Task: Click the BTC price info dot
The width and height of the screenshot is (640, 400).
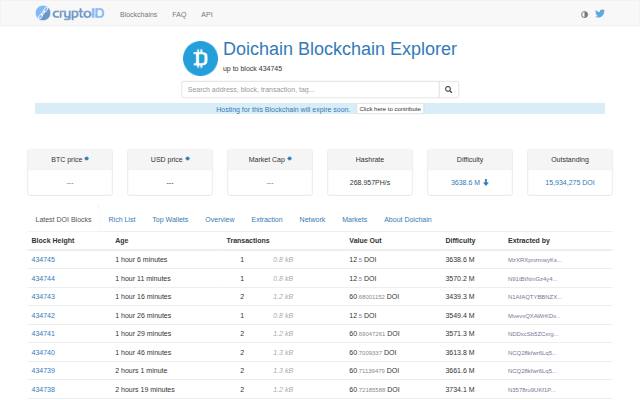Action: (87, 158)
